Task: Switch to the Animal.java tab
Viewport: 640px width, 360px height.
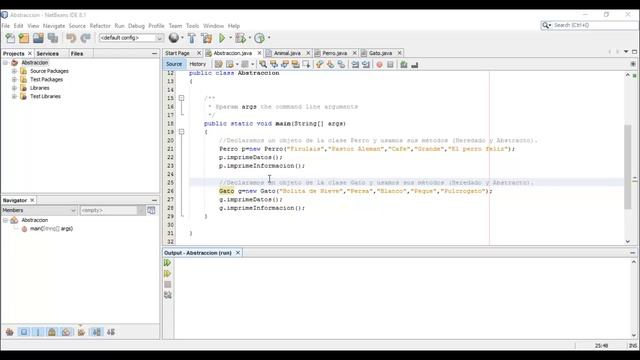Action: (287, 53)
